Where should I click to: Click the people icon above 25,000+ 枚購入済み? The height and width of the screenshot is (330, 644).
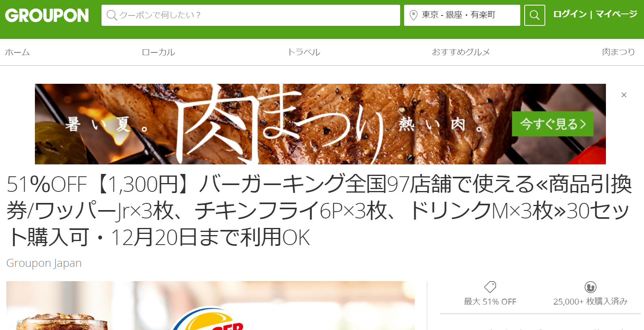point(590,287)
